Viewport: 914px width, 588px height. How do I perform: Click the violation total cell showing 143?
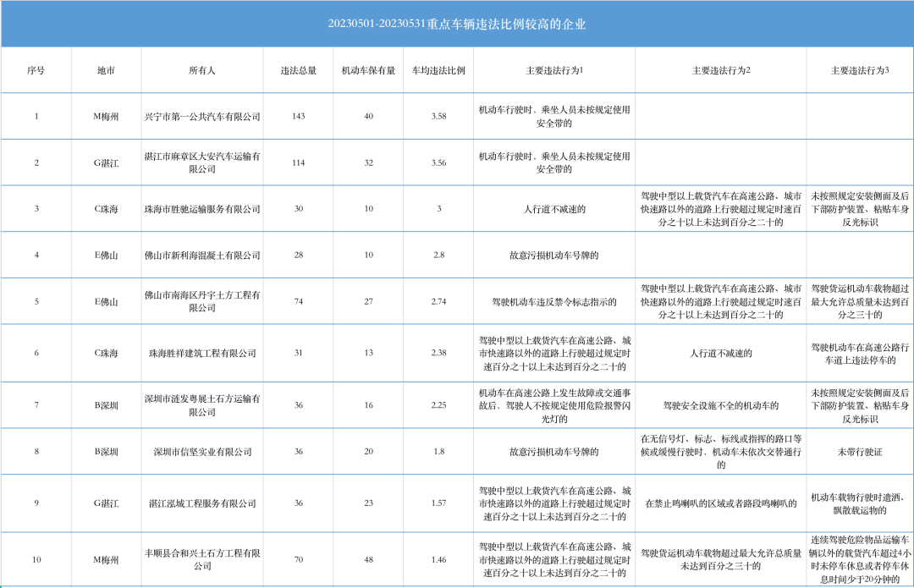(298, 116)
